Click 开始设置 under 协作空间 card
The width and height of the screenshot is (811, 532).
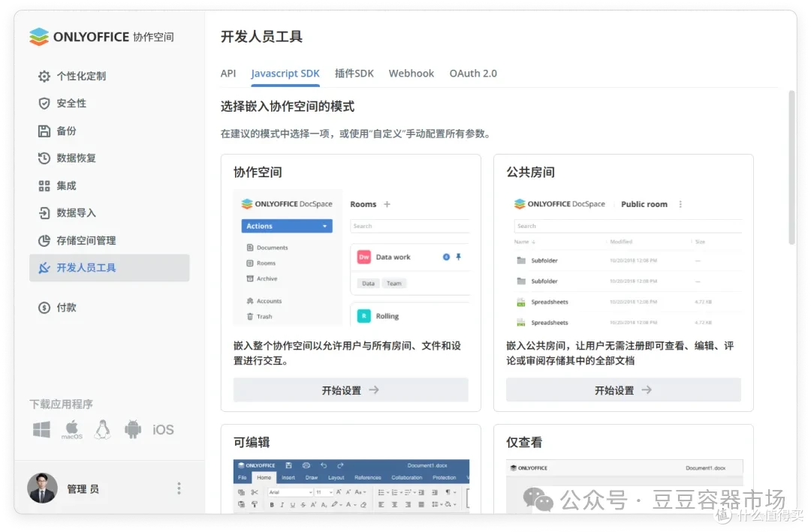(x=351, y=390)
